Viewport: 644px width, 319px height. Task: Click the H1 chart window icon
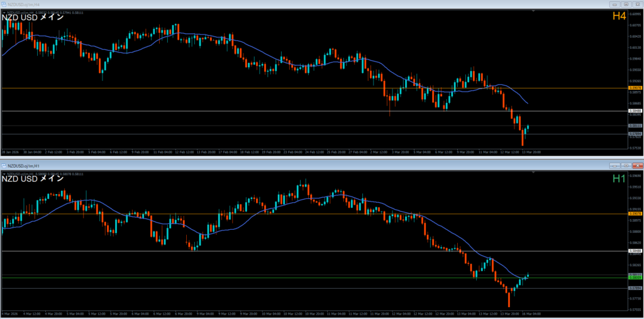pos(4,165)
